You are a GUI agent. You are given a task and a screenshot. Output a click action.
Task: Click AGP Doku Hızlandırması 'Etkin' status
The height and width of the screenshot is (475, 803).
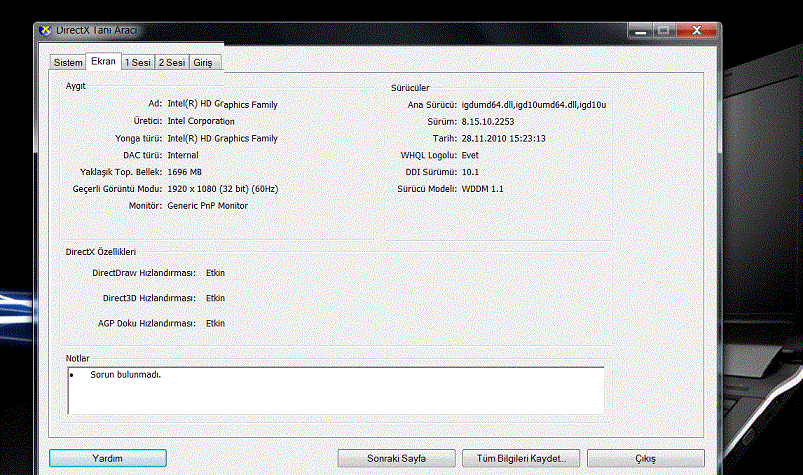click(x=215, y=323)
